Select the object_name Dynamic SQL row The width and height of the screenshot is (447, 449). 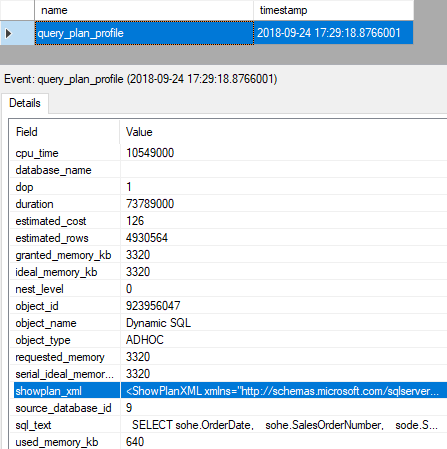tap(229, 323)
